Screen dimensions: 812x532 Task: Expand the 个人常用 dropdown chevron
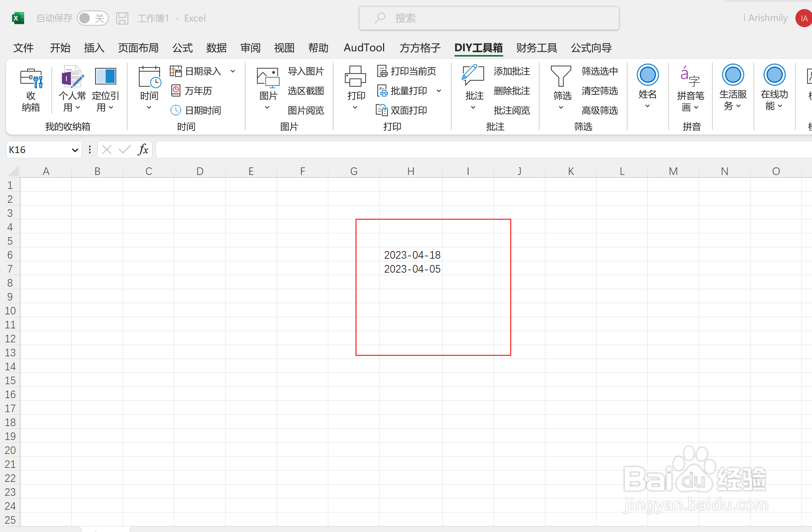[x=78, y=107]
